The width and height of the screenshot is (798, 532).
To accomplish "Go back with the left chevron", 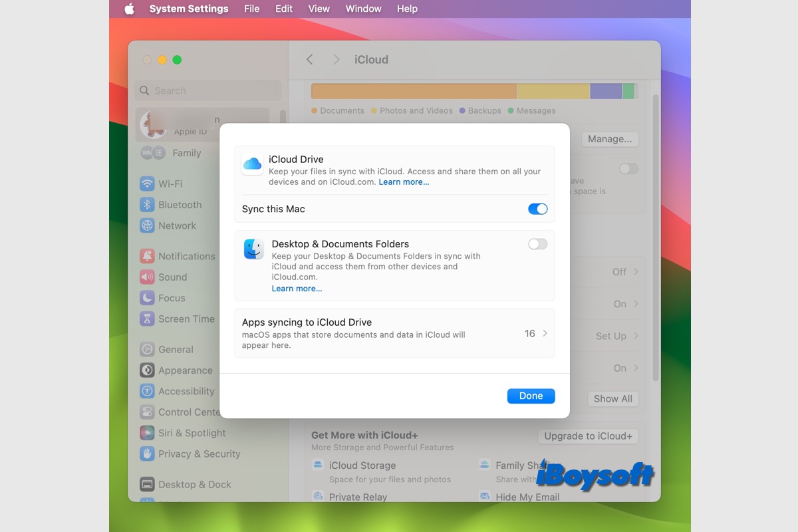I will point(309,59).
